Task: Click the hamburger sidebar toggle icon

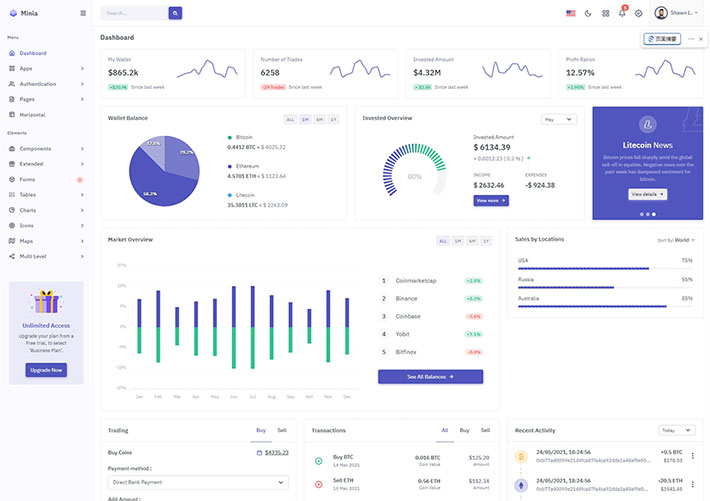Action: click(x=83, y=13)
